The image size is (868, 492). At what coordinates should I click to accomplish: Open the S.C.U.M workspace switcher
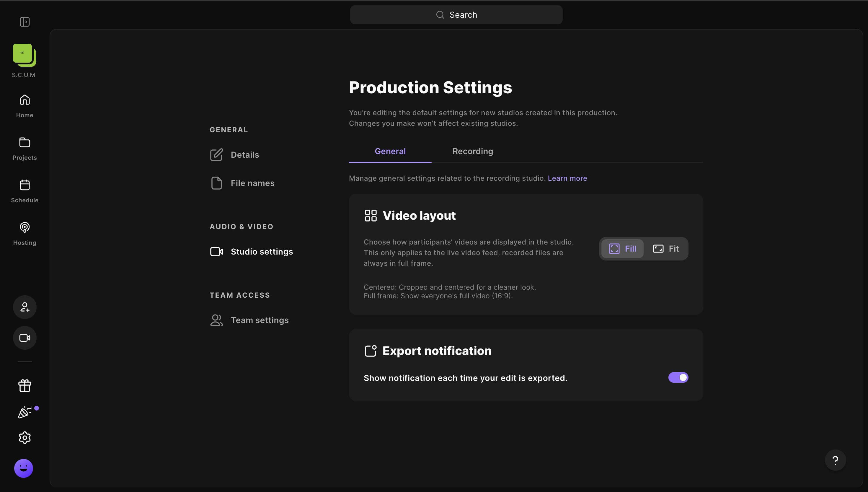tap(24, 55)
